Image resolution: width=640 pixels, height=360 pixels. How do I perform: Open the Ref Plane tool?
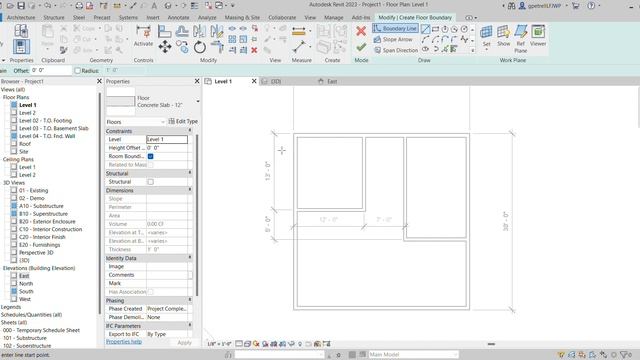520,38
